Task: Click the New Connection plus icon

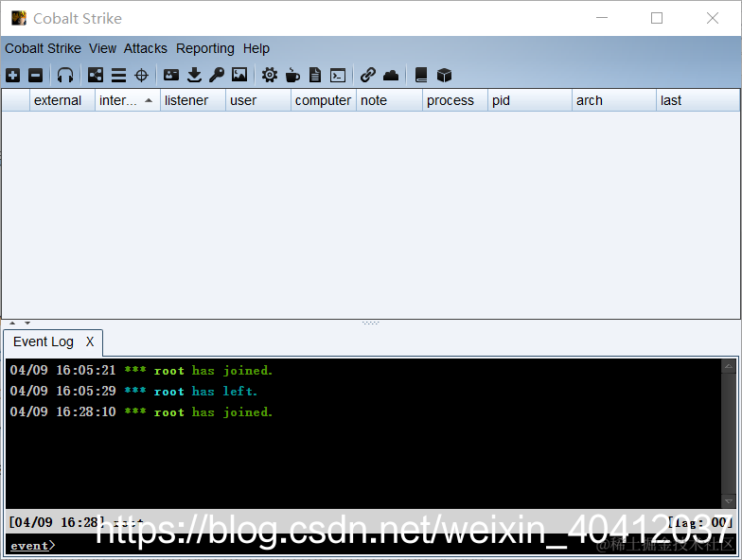Action: [x=13, y=76]
